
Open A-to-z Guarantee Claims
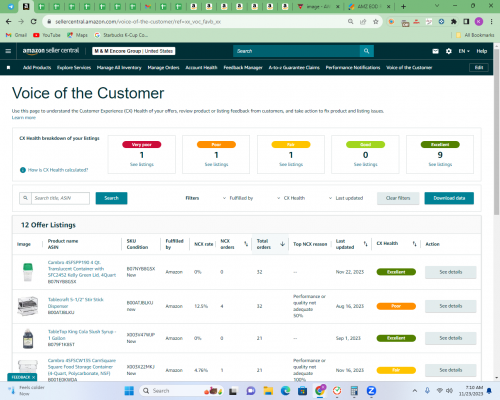click(294, 67)
